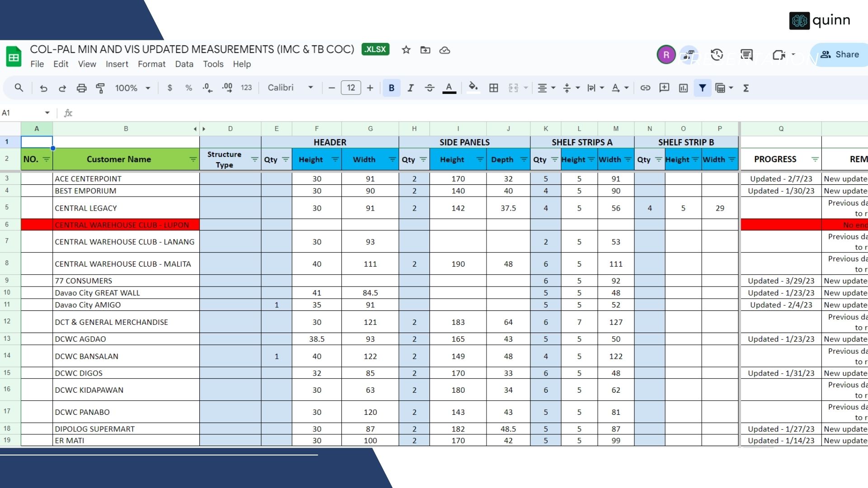
Task: Click the print icon
Action: 81,88
